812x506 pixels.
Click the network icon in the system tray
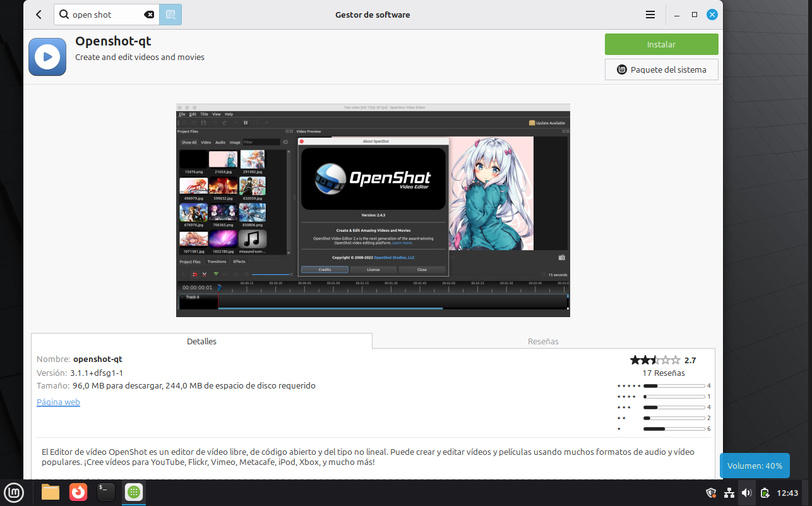(729, 493)
